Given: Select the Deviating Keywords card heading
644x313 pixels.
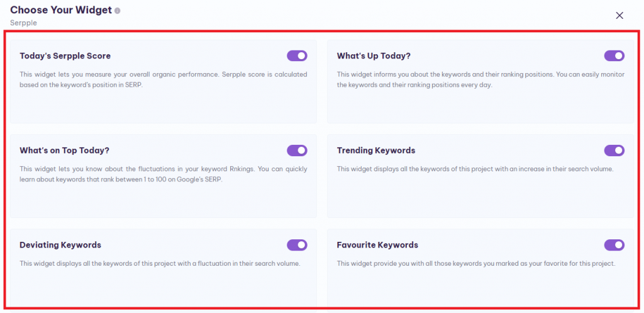Looking at the screenshot, I should tap(60, 245).
